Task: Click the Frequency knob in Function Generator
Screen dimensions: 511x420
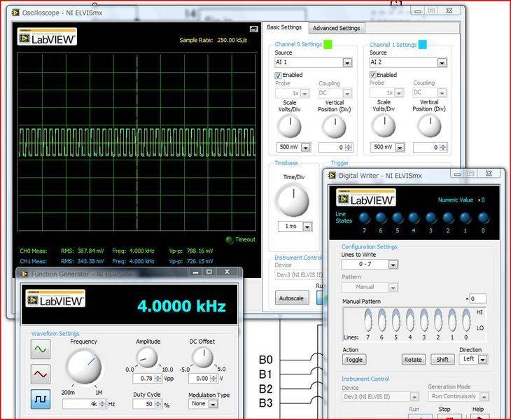Action: pyautogui.click(x=84, y=367)
